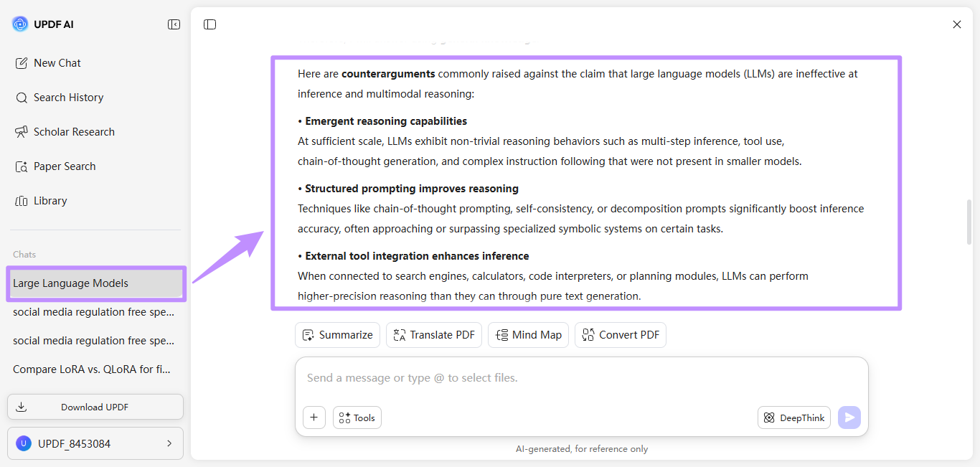
Task: Click the plus attachment icon
Action: 314,418
